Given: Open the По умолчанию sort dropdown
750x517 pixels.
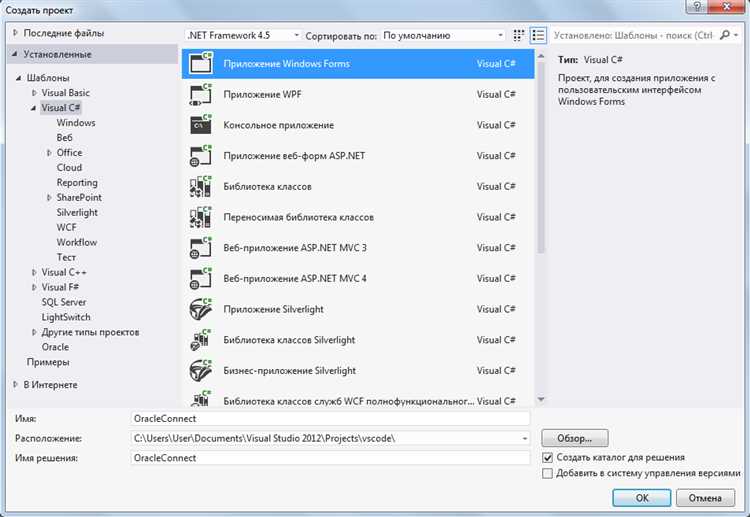Looking at the screenshot, I should click(443, 35).
